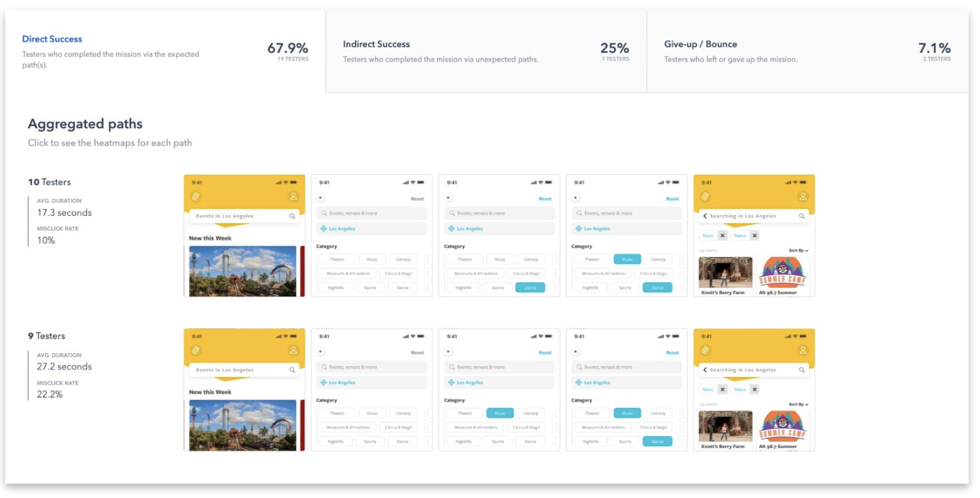Expand Sort By menu in 9 Testers results
This screenshot has width=980, height=498.
[798, 404]
